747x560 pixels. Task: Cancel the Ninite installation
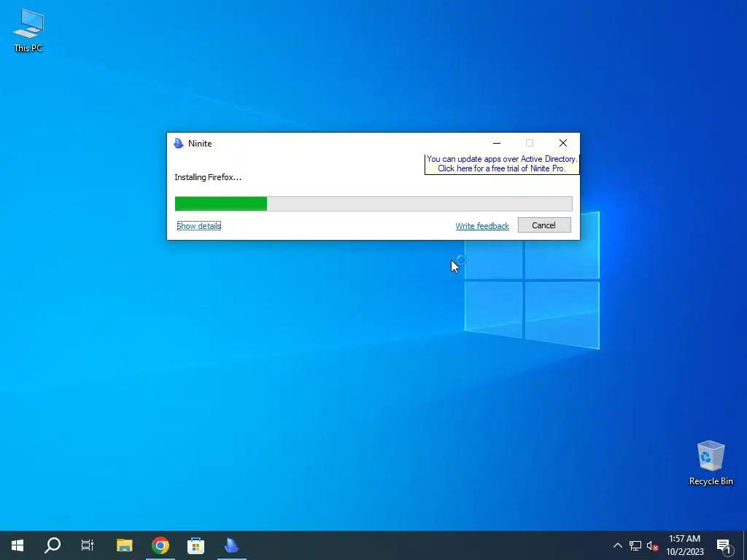point(544,225)
